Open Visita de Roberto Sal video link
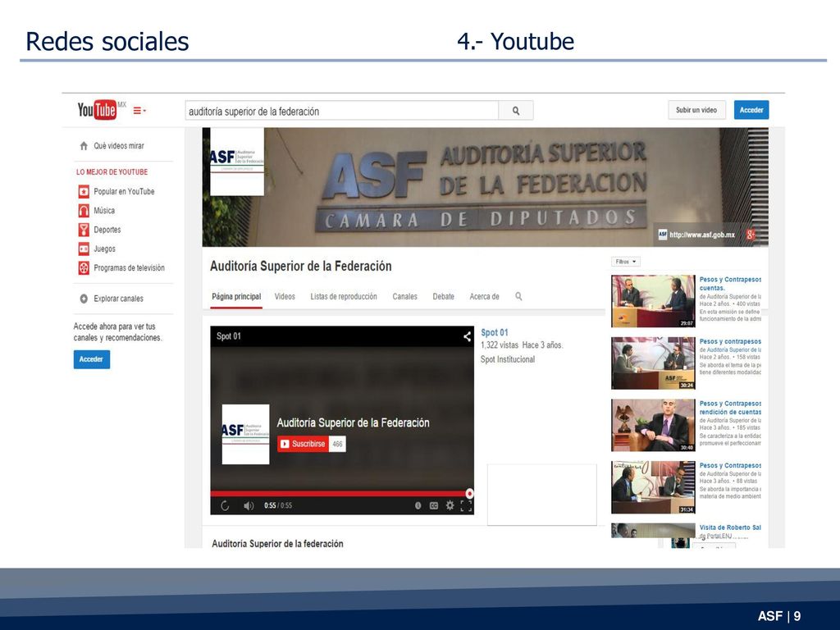 pyautogui.click(x=730, y=527)
